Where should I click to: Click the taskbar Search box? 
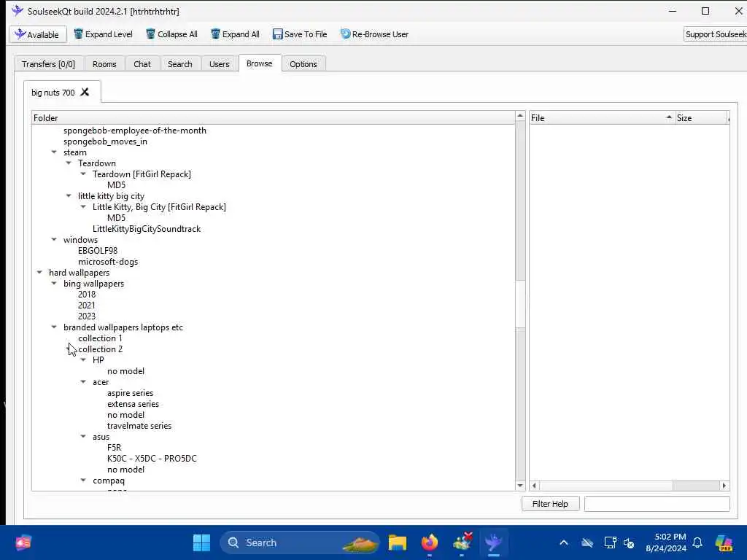[x=299, y=542]
